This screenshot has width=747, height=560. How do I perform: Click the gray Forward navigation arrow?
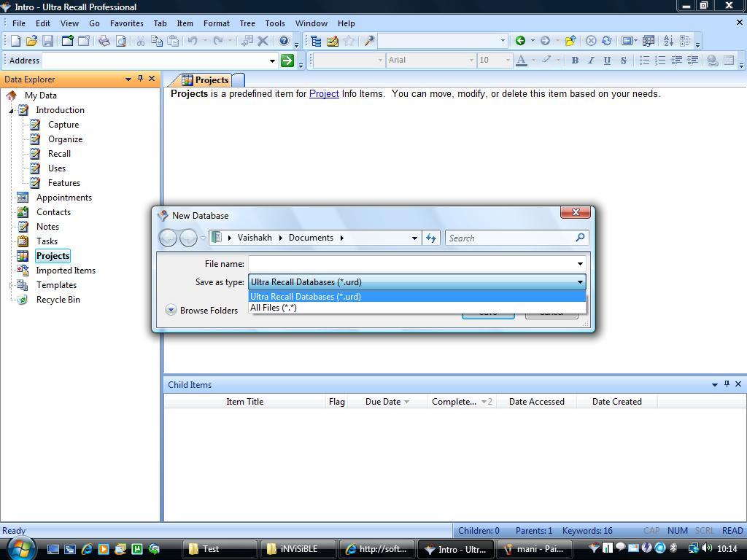546,41
